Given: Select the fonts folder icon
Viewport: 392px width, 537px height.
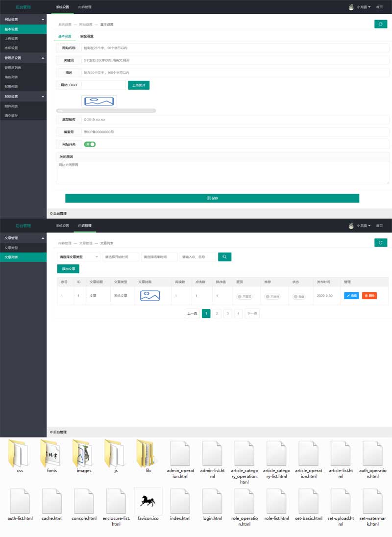Looking at the screenshot, I should click(50, 454).
